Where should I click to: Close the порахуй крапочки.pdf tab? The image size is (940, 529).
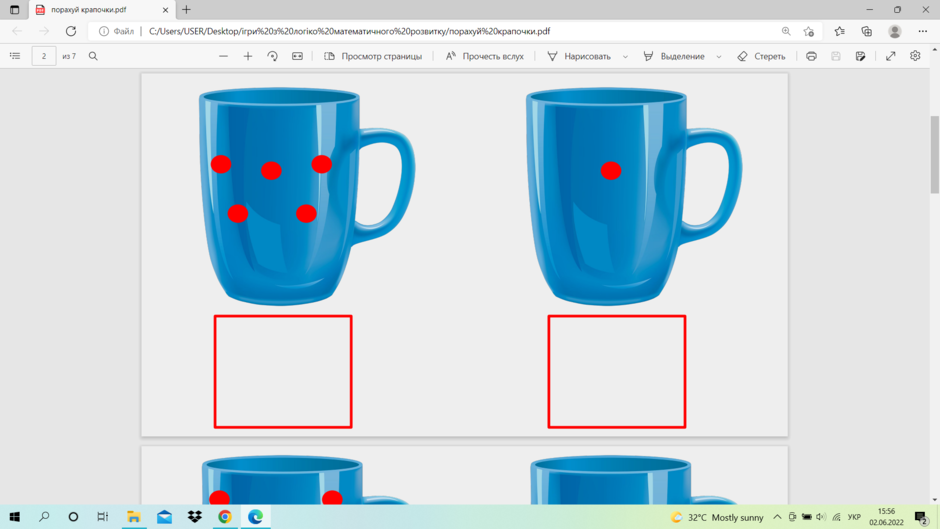pos(165,10)
